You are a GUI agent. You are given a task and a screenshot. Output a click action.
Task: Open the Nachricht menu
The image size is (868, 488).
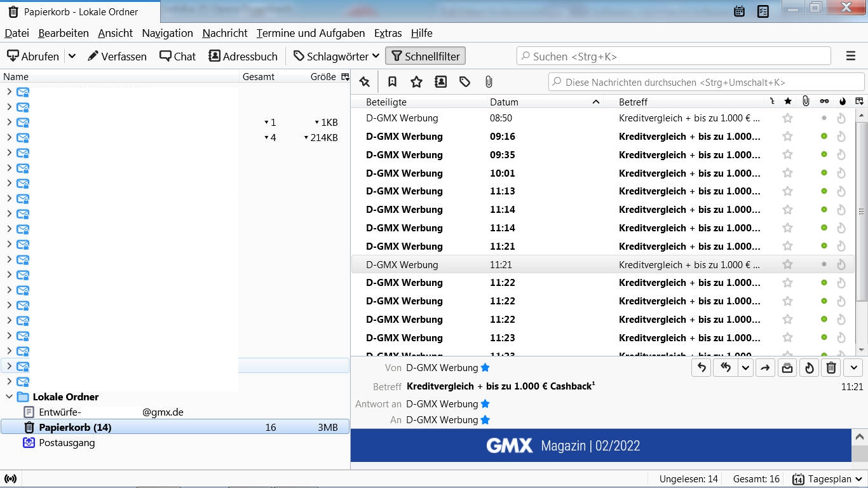click(224, 33)
